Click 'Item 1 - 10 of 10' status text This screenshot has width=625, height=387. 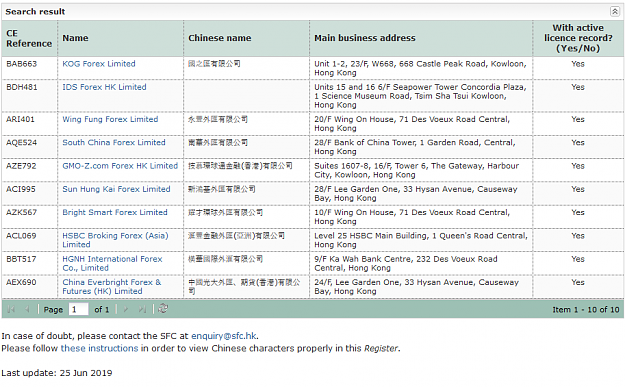pyautogui.click(x=586, y=310)
